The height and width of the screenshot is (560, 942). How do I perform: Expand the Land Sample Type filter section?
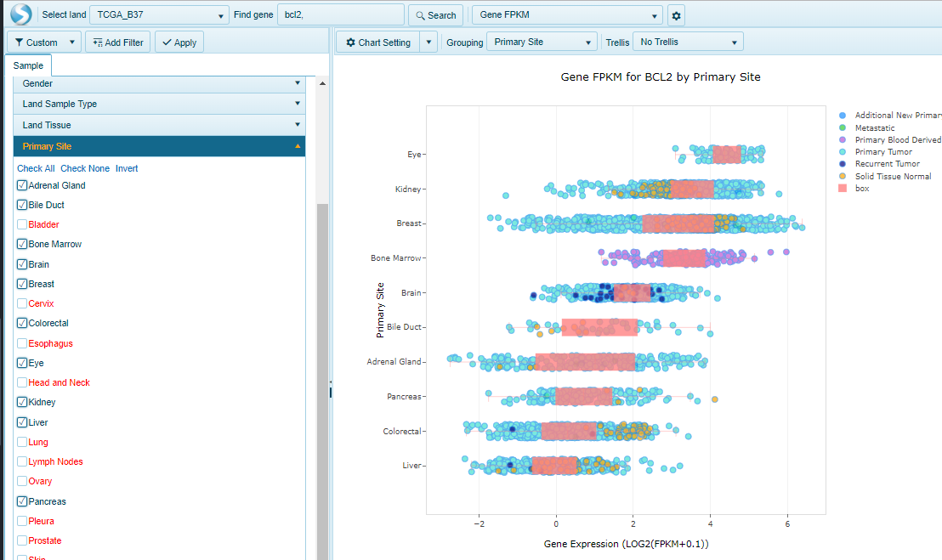(x=159, y=104)
